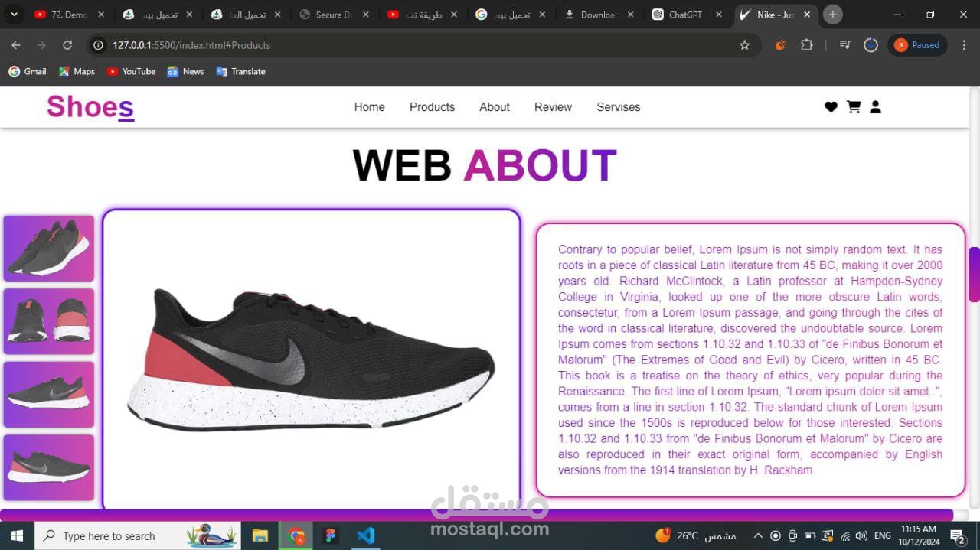Viewport: 980px width, 550px height.
Task: Click the browser Back arrow
Action: pyautogui.click(x=15, y=45)
